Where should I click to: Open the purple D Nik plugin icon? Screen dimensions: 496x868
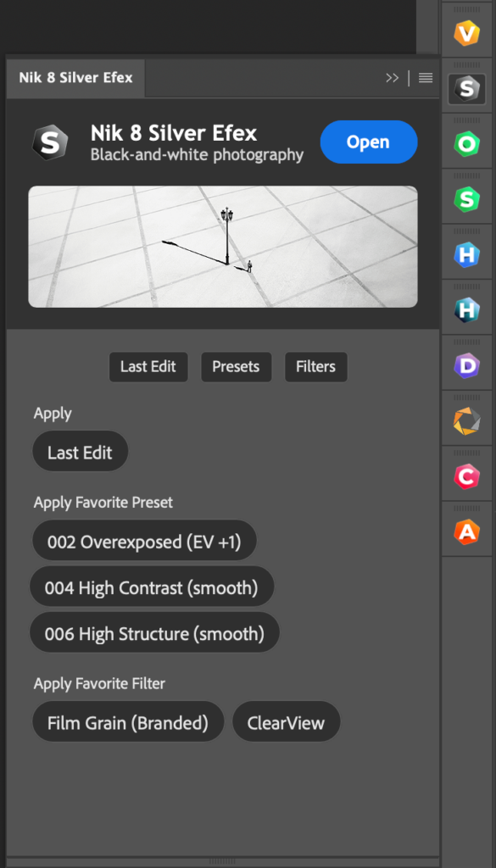[466, 365]
